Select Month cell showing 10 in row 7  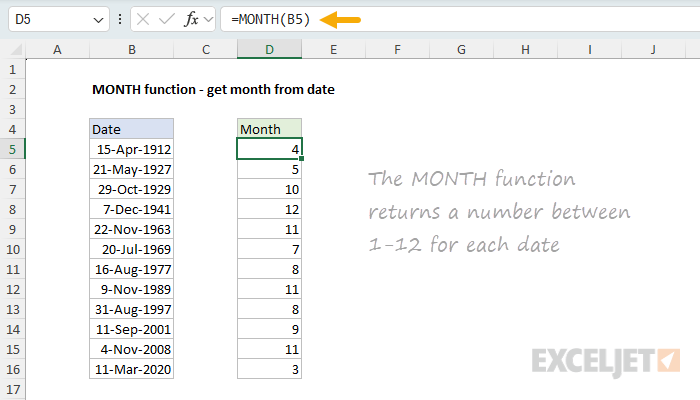(270, 189)
